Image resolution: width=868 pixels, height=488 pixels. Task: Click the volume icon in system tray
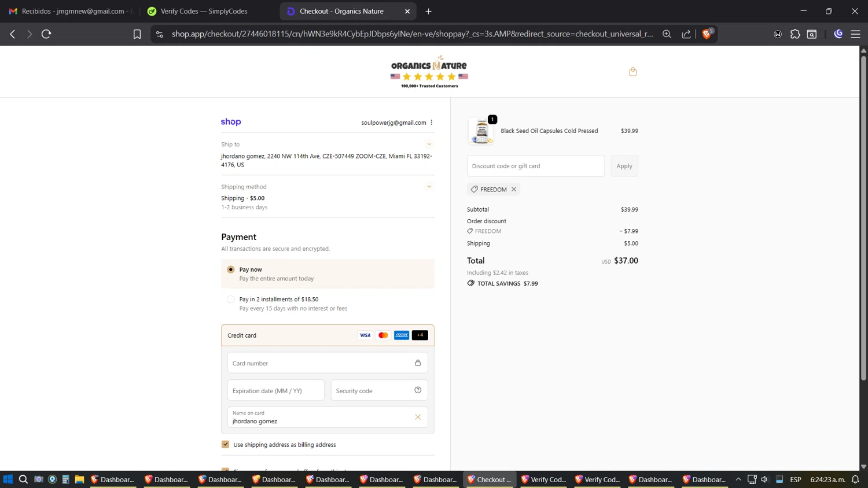coord(764,479)
